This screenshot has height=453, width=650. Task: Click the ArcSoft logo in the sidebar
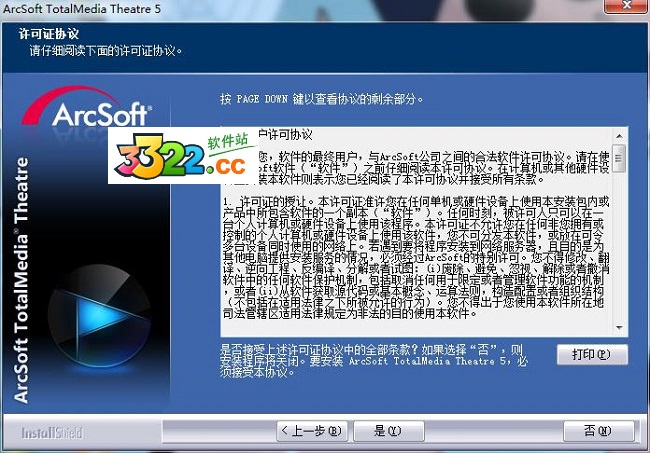[88, 107]
